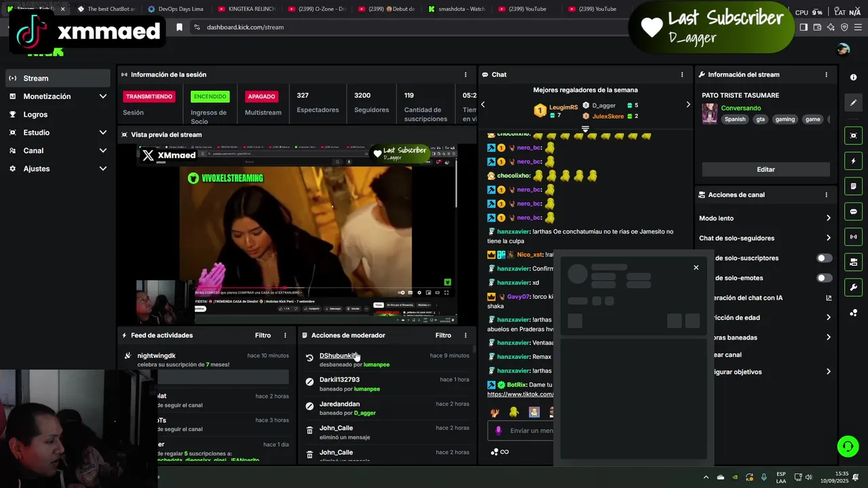Click the Spanish tag in stream info
The width and height of the screenshot is (868, 488).
click(734, 119)
